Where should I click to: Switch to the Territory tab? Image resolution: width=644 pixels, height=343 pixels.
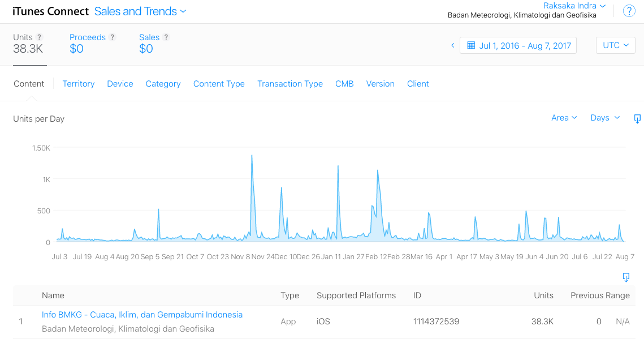click(x=79, y=84)
